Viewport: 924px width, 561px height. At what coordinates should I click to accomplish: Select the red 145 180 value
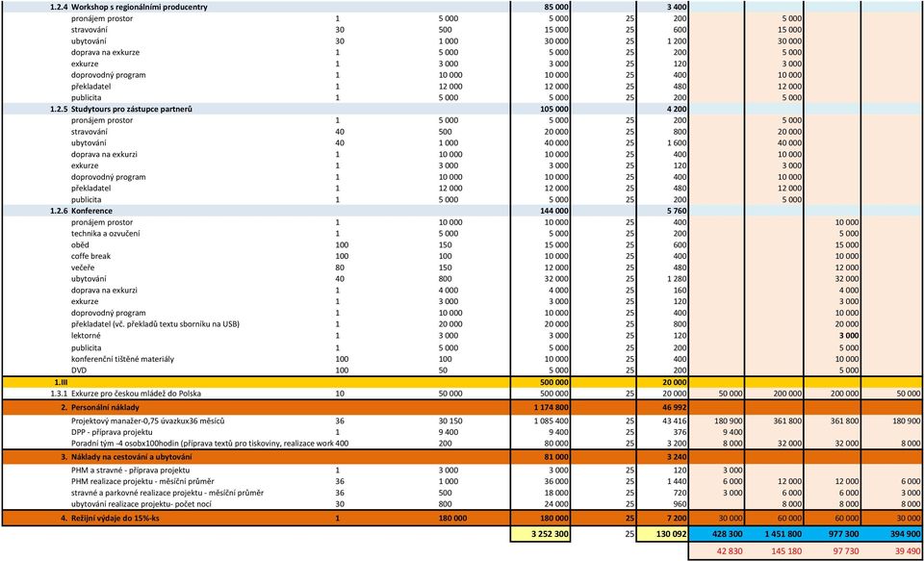click(x=787, y=550)
